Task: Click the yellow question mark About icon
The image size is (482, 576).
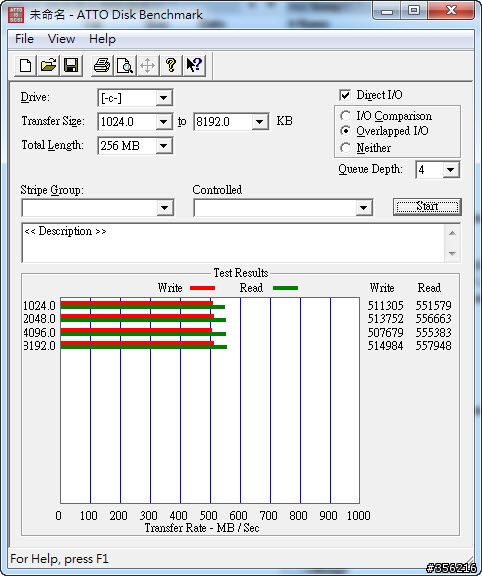Action: point(170,66)
